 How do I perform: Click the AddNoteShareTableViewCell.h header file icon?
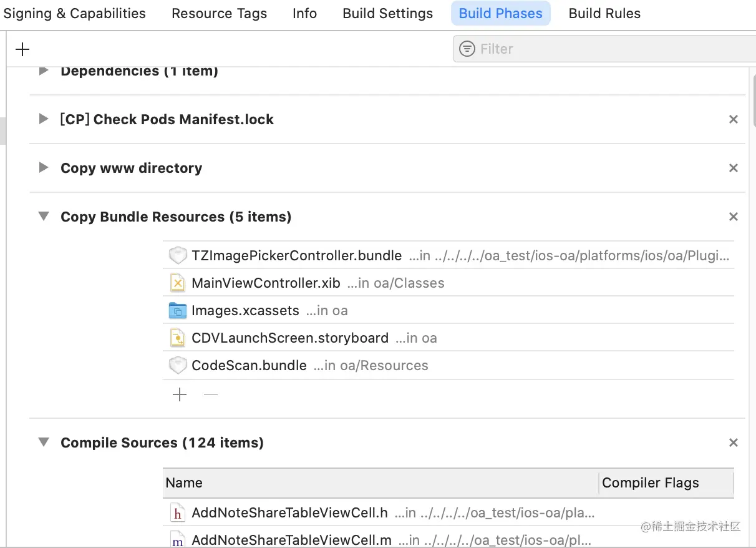178,513
